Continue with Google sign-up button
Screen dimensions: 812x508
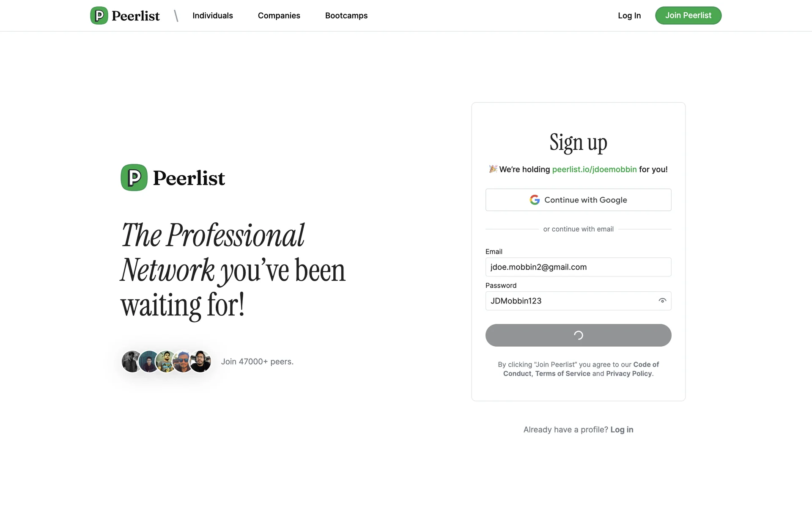[578, 200]
